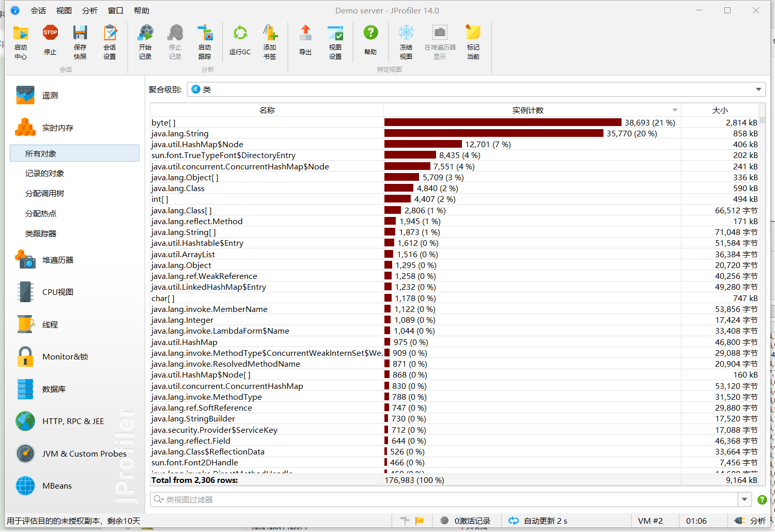The image size is (775, 532).
Task: Open the 分析 menu
Action: [89, 10]
